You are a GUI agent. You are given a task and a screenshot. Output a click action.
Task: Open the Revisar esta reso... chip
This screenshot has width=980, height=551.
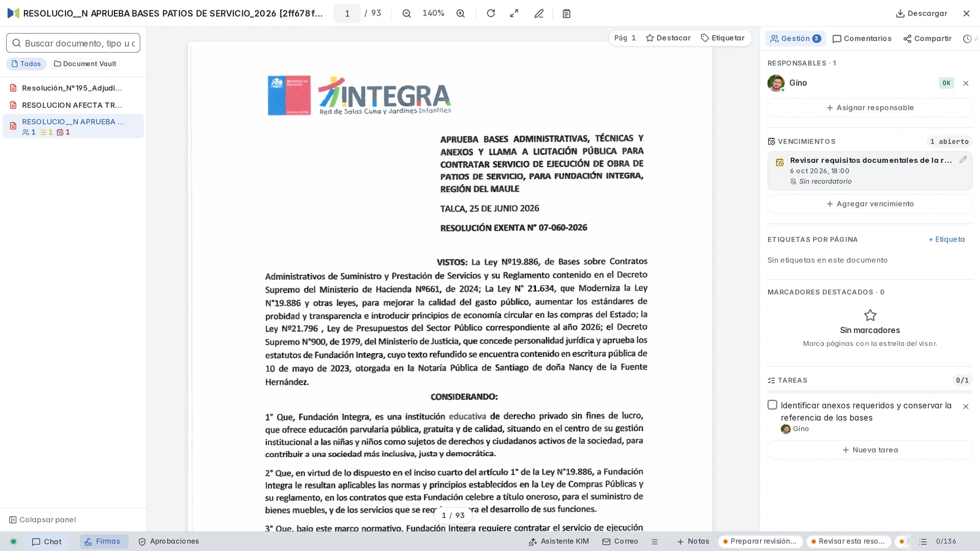tap(848, 542)
